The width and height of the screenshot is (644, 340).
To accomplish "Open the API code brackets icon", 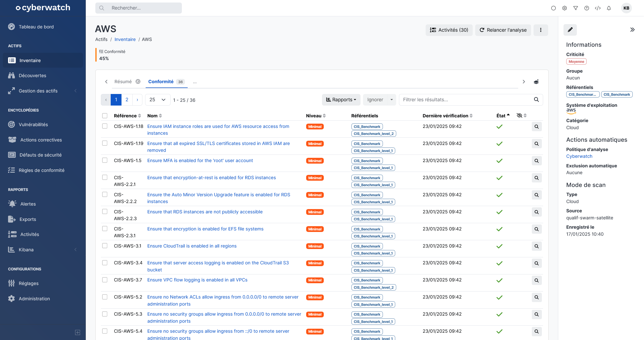I will [598, 8].
